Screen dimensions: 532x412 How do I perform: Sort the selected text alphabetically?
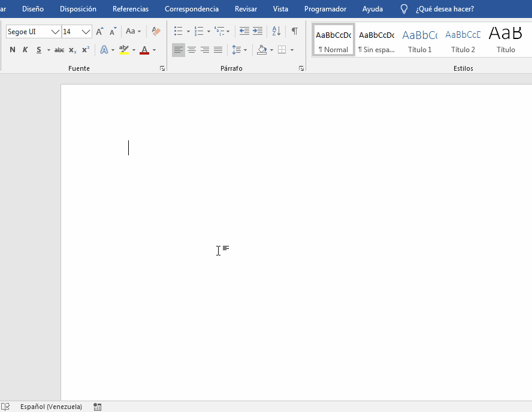click(x=276, y=31)
